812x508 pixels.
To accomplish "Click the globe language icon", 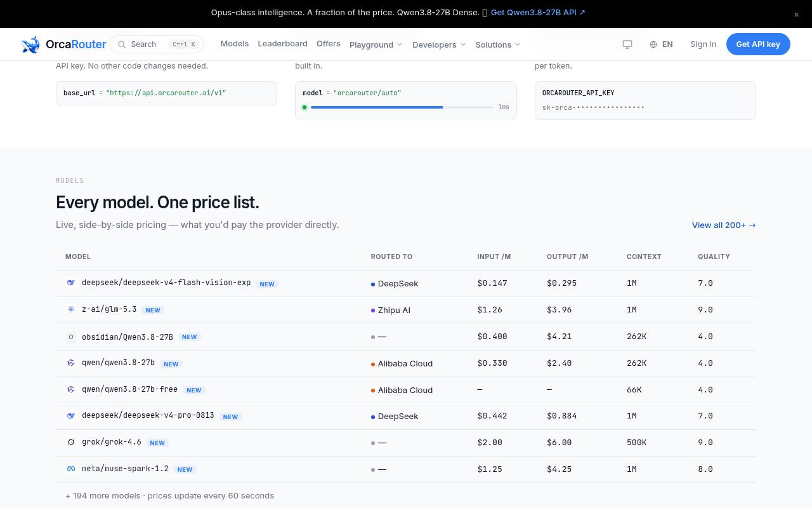I will 653,44.
